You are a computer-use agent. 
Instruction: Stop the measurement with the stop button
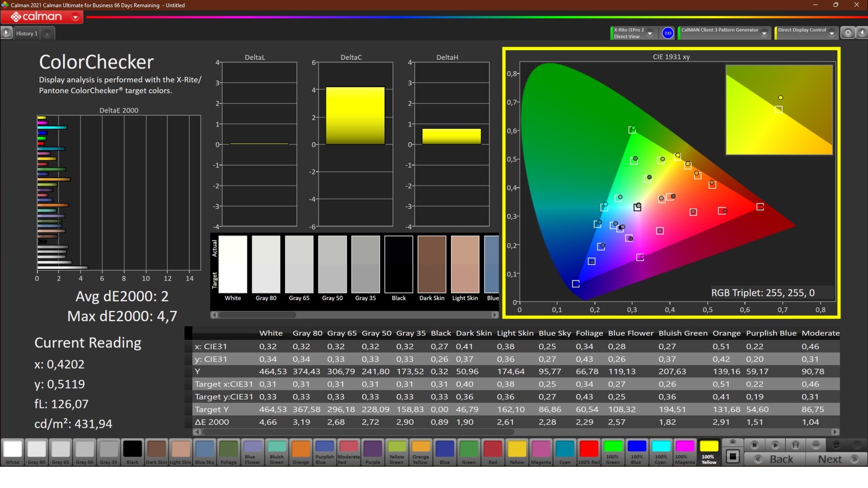coord(754,445)
